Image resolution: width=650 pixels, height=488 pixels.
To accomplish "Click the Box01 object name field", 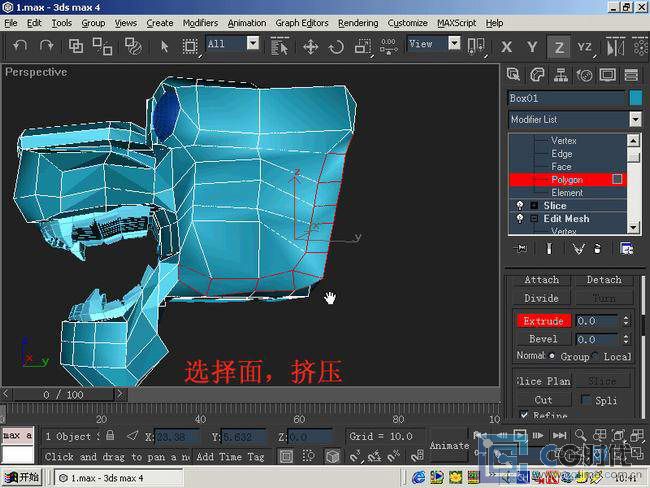I will (567, 98).
